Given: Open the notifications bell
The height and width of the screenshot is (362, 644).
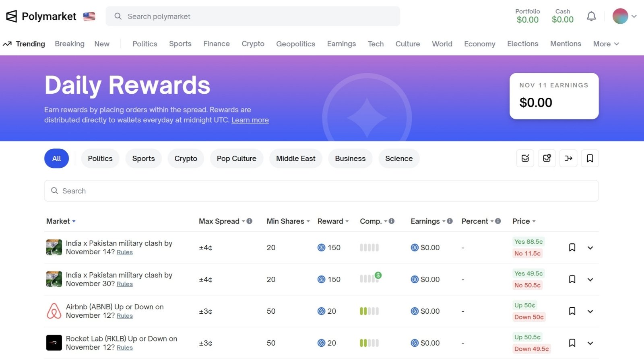Looking at the screenshot, I should coord(591,16).
